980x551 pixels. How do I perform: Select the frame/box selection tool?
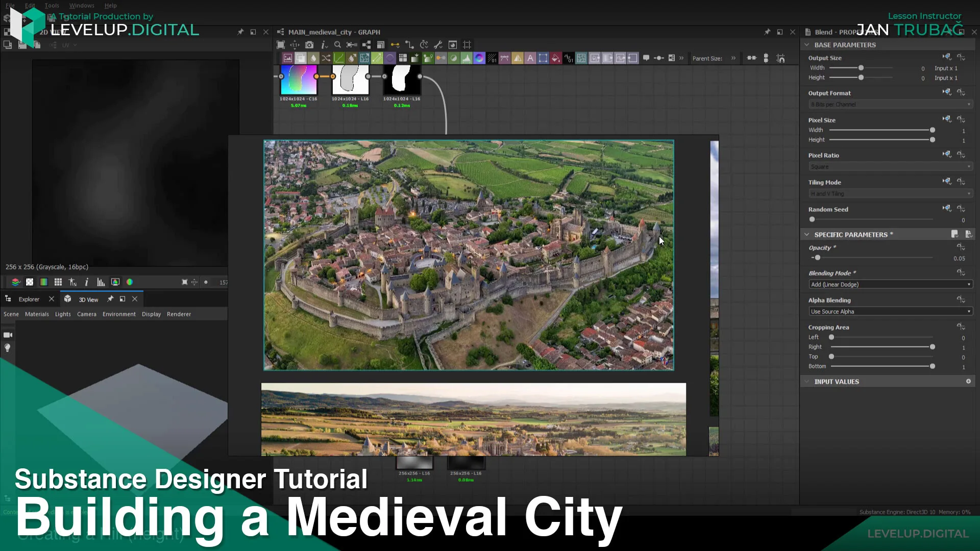281,44
